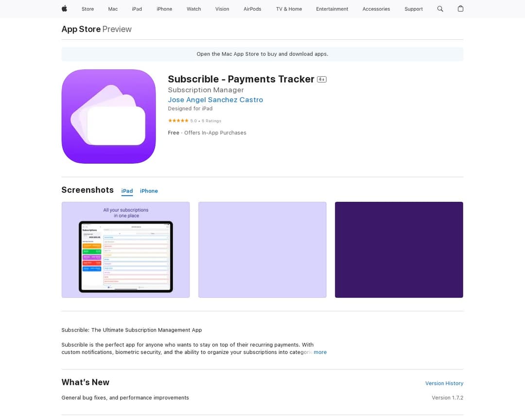Click the 'What's New' heading
This screenshot has width=525, height=420.
click(x=86, y=383)
